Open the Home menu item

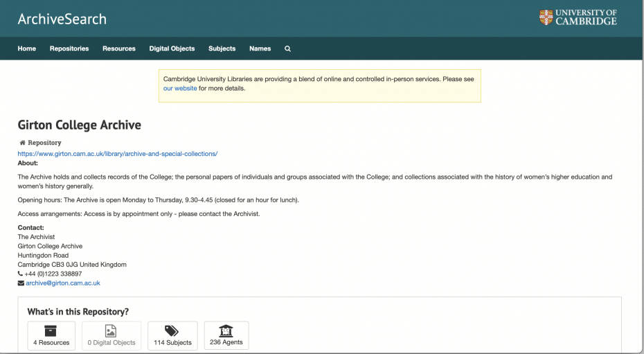pyautogui.click(x=27, y=48)
